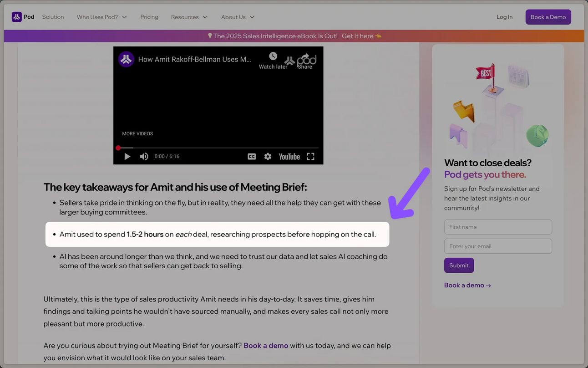The height and width of the screenshot is (368, 588).
Task: Click the 0:00 / 6:16 video time display
Action: click(x=167, y=156)
